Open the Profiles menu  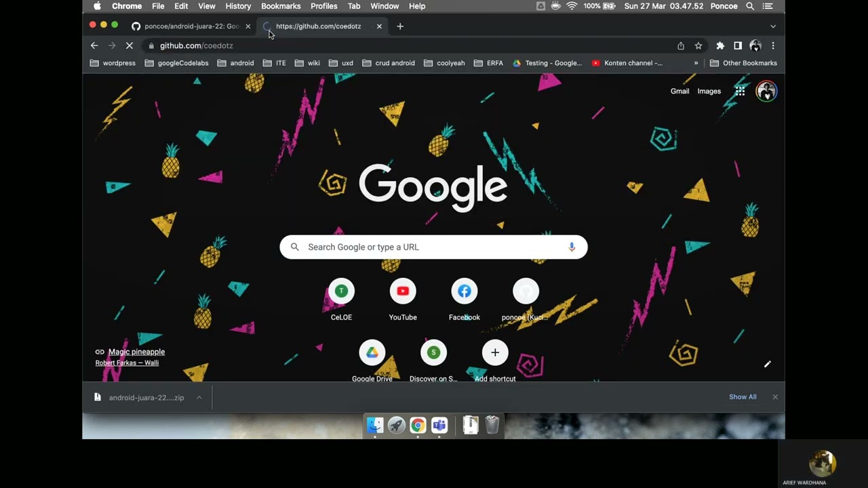click(324, 6)
